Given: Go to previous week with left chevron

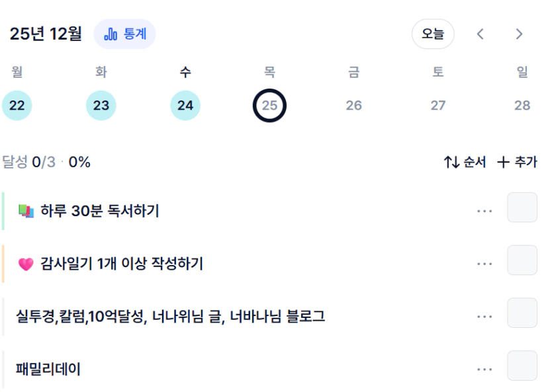Looking at the screenshot, I should point(481,34).
